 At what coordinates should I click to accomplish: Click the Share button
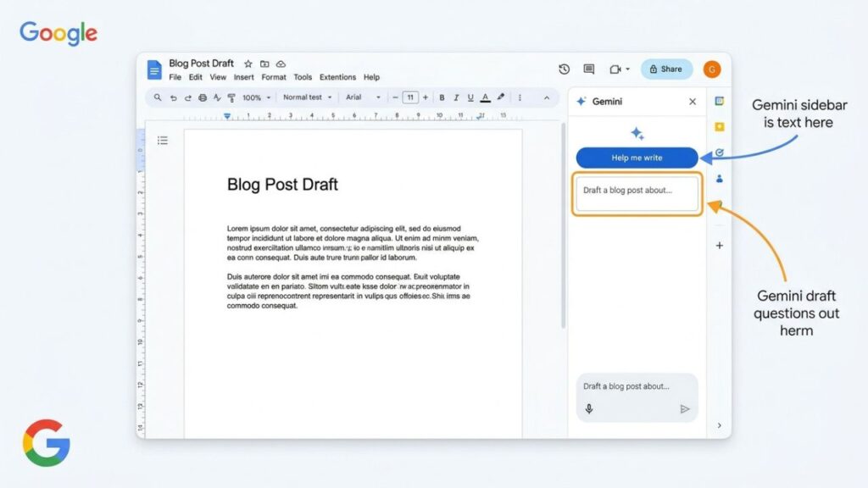[666, 69]
